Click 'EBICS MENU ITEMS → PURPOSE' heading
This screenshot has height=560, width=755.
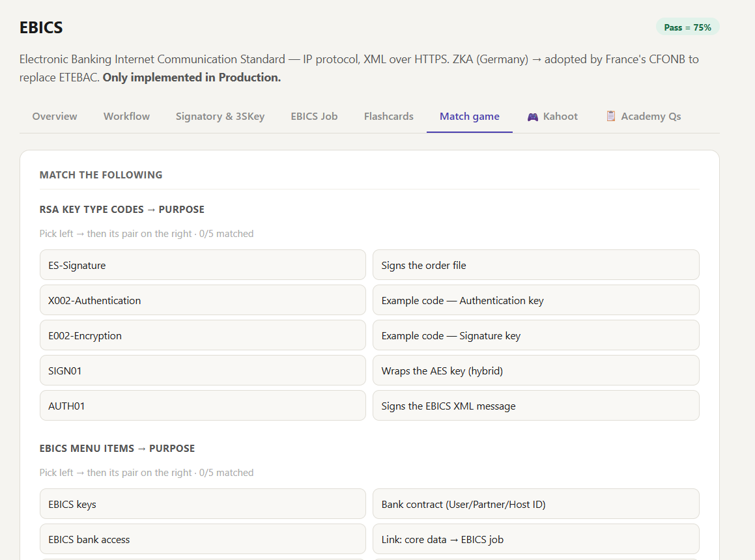(117, 448)
